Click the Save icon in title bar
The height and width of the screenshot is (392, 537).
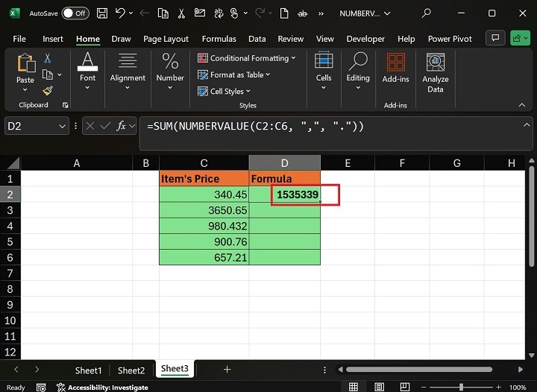[x=101, y=13]
